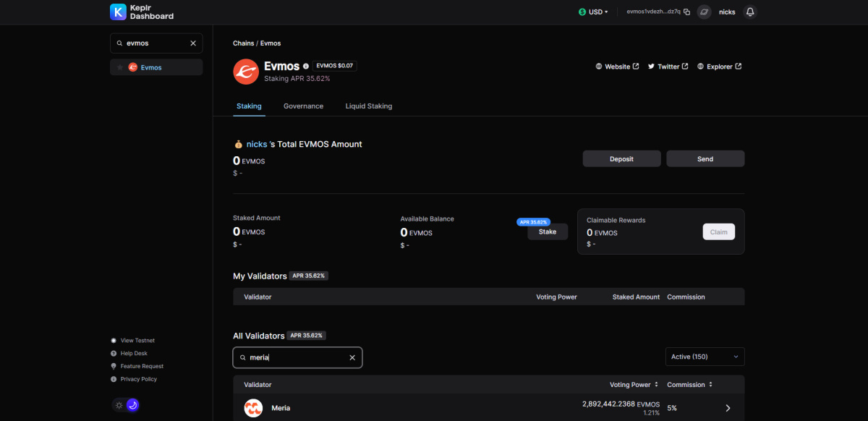Screen dimensions: 868x421
Task: Click the Staked Amount column header
Action: point(636,297)
